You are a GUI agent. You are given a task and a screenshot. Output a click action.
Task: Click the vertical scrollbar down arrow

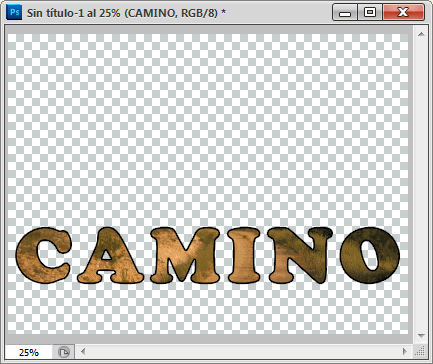(421, 336)
